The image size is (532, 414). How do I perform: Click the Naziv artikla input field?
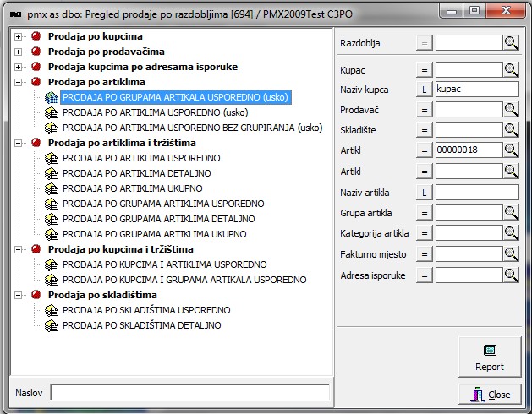[x=477, y=193]
